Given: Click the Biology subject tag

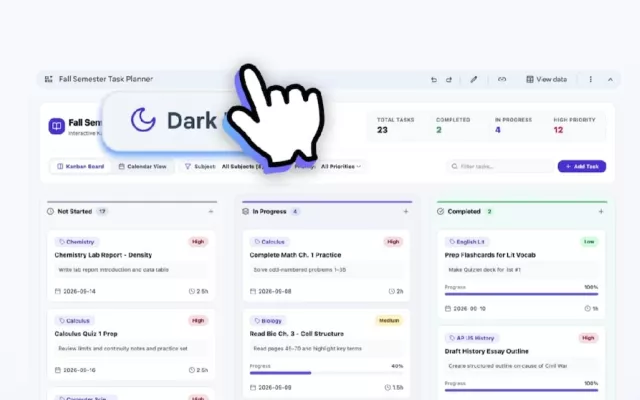Looking at the screenshot, I should (268, 321).
